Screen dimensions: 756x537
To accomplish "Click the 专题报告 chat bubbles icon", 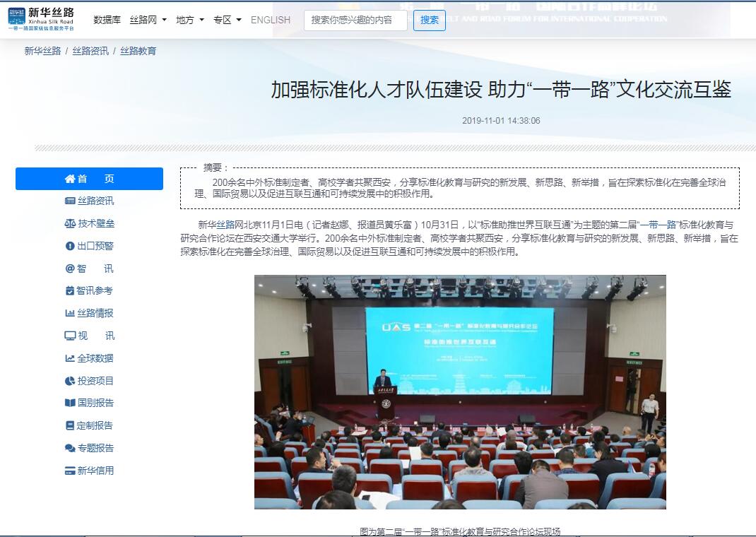I will click(70, 448).
